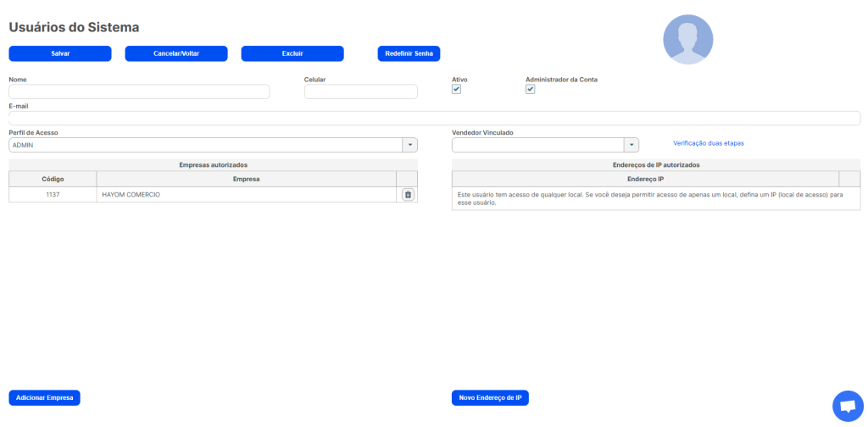Expand the Perfil de Acesso dropdown arrow
The height and width of the screenshot is (427, 868).
tap(409, 145)
